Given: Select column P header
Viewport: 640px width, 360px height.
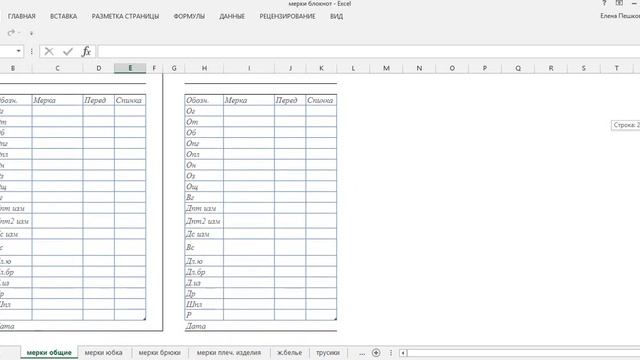Looking at the screenshot, I should (x=485, y=68).
